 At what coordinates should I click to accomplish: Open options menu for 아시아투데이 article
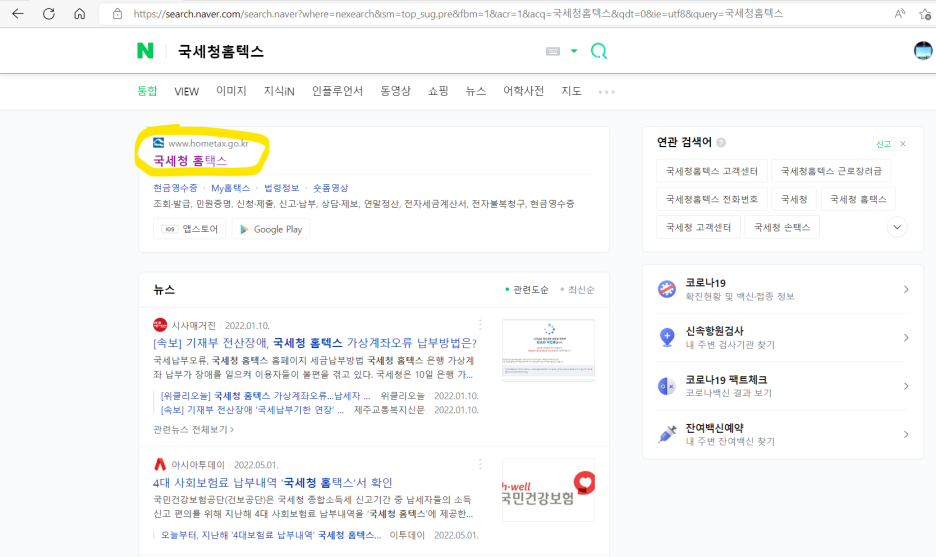[480, 465]
